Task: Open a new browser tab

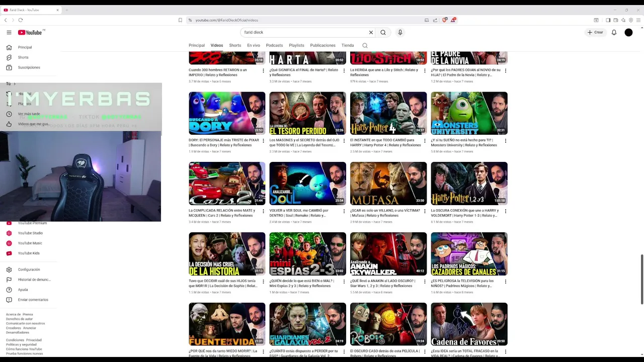Action: [x=66, y=10]
